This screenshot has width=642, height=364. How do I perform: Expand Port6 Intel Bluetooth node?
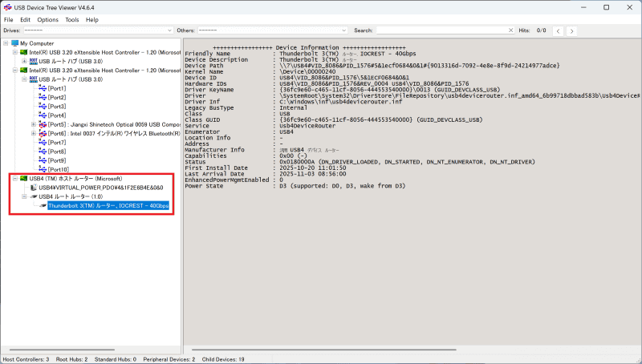click(34, 133)
